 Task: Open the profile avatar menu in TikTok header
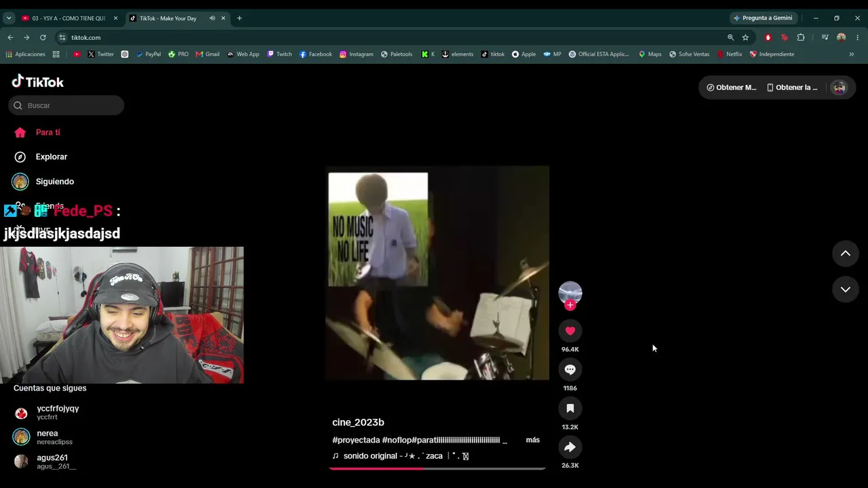(x=840, y=87)
